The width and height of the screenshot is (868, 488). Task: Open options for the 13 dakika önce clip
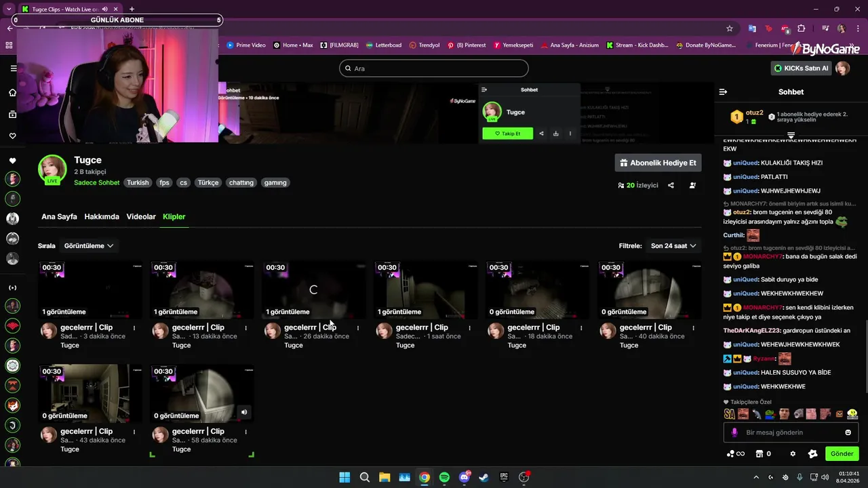246,328
